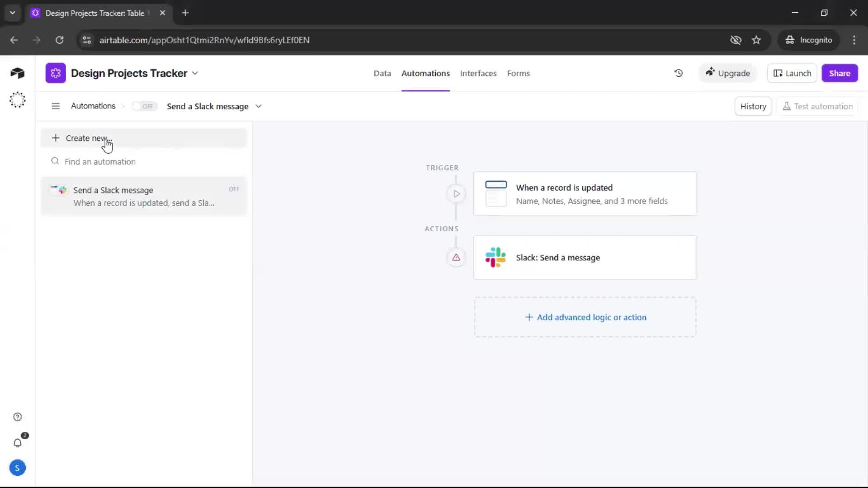This screenshot has height=488, width=868.
Task: Click the Upgrade button
Action: (728, 73)
